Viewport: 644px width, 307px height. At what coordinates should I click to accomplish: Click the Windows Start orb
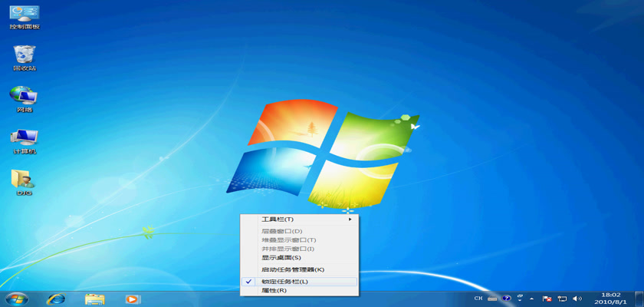[15, 299]
